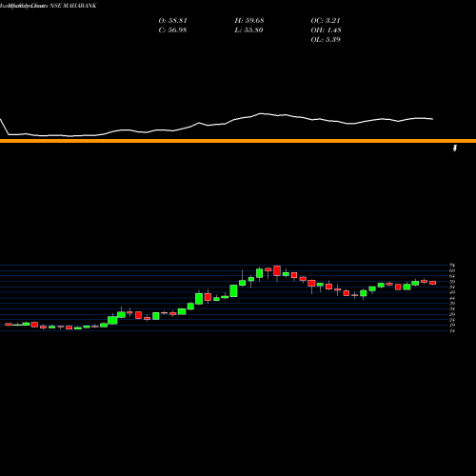Image resolution: width=476 pixels, height=476 pixels.
Task: Click the OC: 3.21 reading
Action: [x=326, y=21]
